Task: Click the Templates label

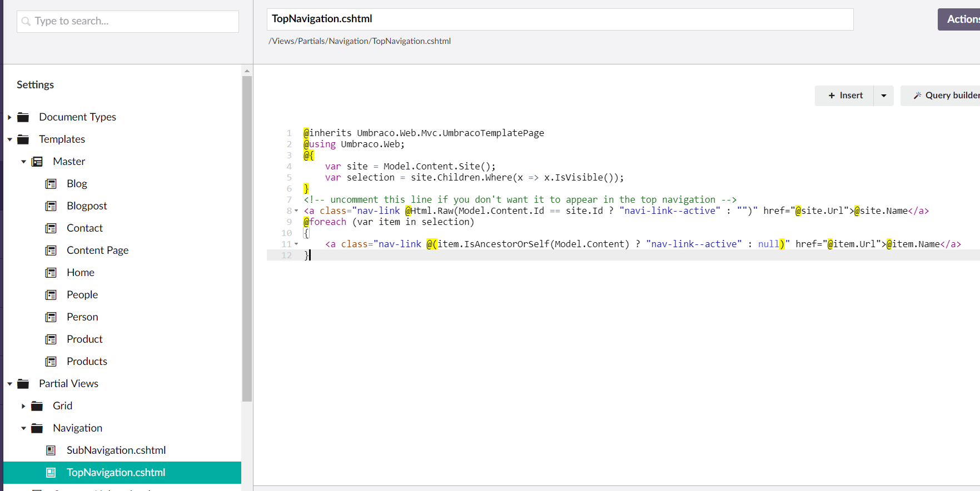Action: pos(62,139)
